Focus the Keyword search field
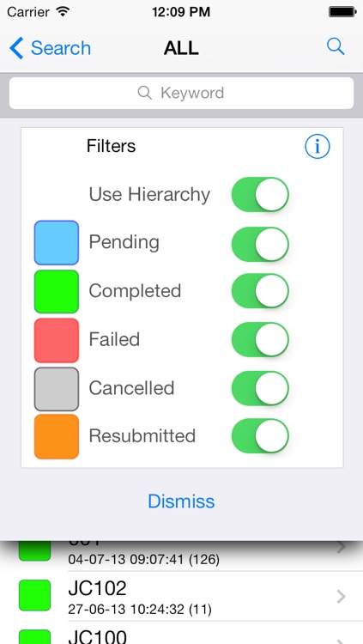The height and width of the screenshot is (644, 363). [x=181, y=94]
